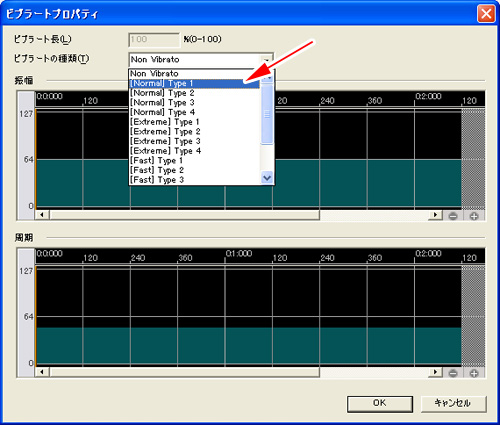The width and height of the screenshot is (500, 425).
Task: Pick Non Vibrato in the dropdown list
Action: (194, 74)
